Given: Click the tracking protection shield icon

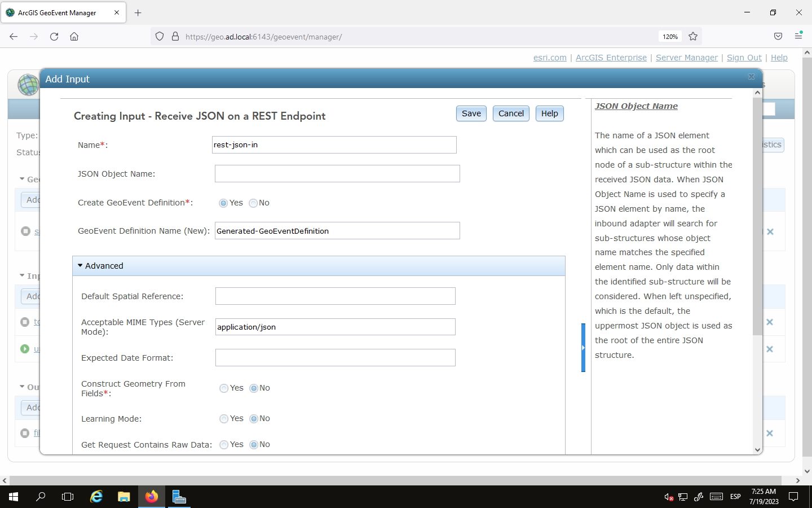Looking at the screenshot, I should pyautogui.click(x=160, y=36).
